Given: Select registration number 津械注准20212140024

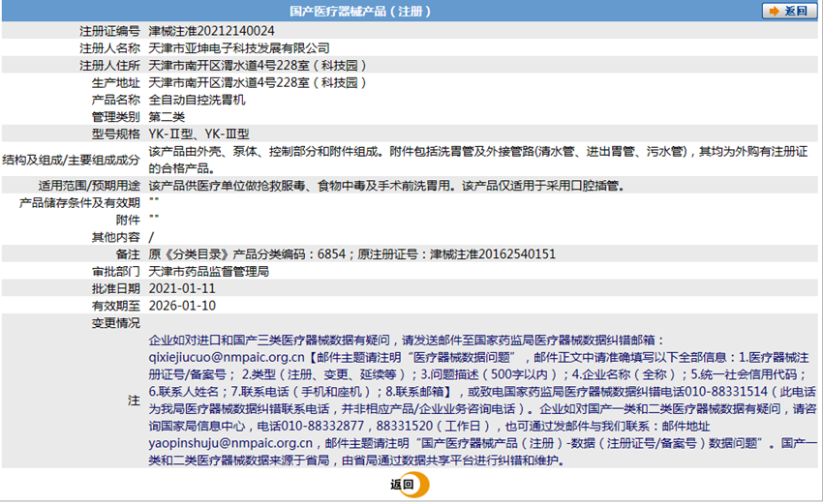Looking at the screenshot, I should click(211, 31).
